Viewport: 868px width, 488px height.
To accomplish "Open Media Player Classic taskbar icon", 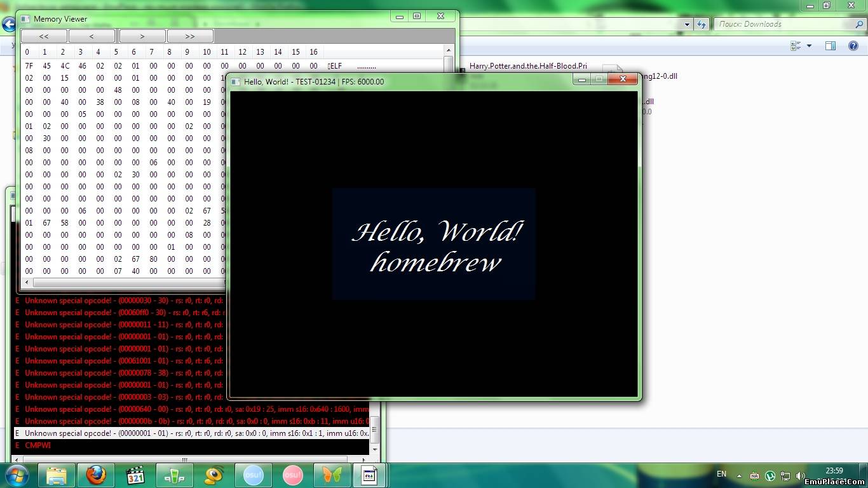I will [135, 475].
